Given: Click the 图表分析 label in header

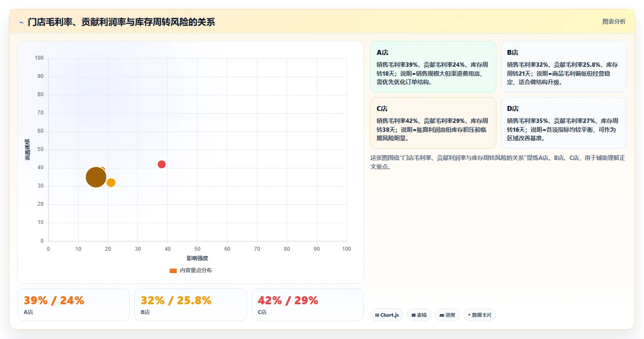Looking at the screenshot, I should tap(614, 21).
